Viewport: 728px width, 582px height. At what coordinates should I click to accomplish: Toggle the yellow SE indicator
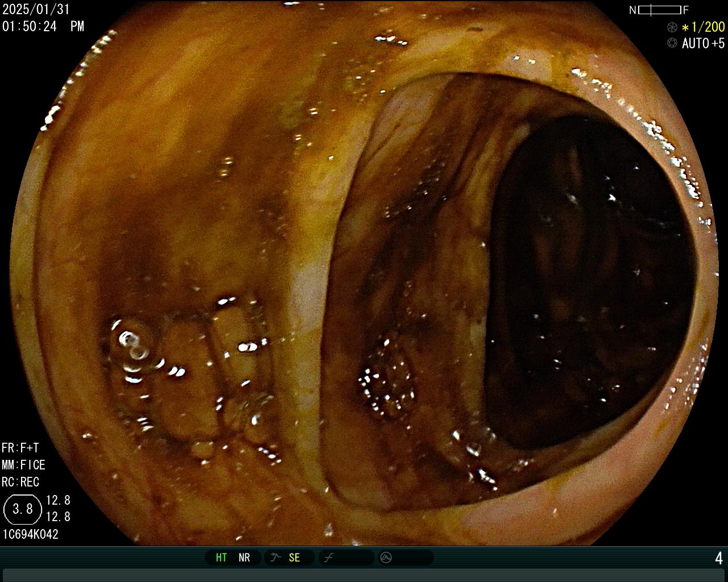[x=294, y=558]
